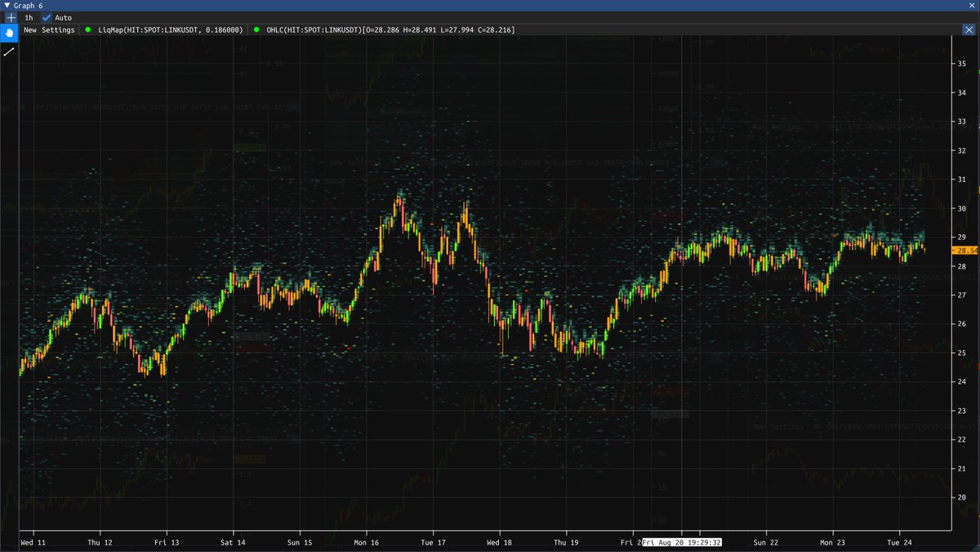Click the orange 28.54 current price tag
The image size is (980, 552).
point(966,251)
